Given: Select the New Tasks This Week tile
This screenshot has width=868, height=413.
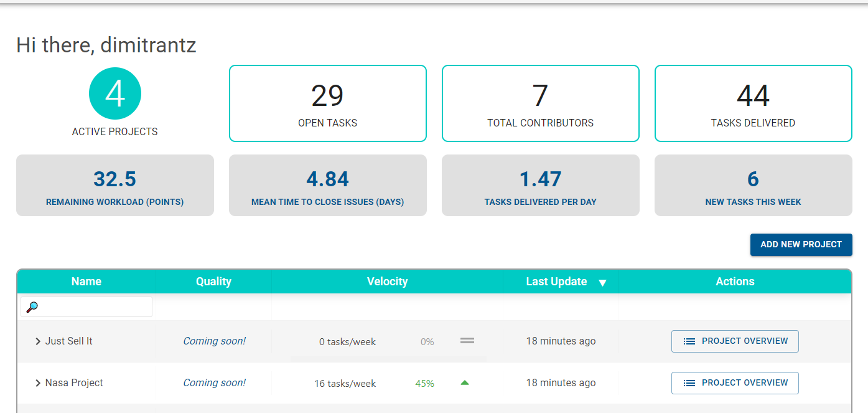Looking at the screenshot, I should coord(754,186).
